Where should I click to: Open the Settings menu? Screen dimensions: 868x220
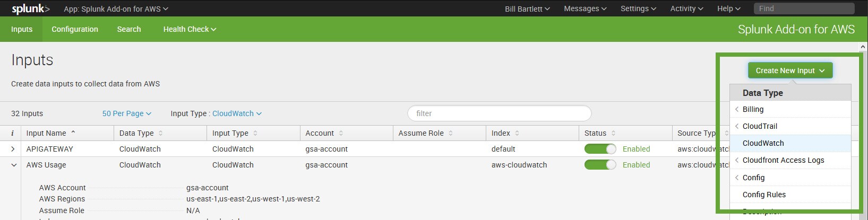point(638,8)
